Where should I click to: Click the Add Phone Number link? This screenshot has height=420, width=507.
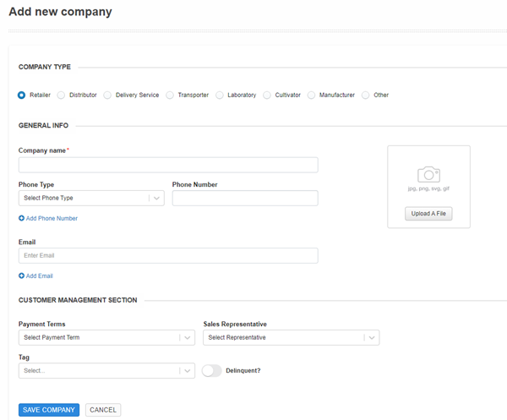(52, 218)
